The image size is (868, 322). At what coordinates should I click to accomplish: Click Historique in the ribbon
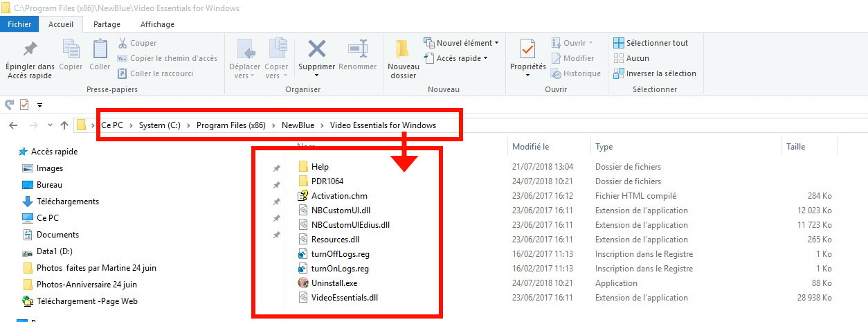[576, 73]
